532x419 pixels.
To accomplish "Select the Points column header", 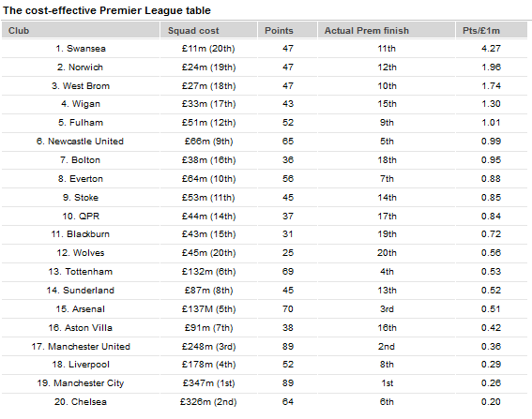I will click(x=287, y=31).
